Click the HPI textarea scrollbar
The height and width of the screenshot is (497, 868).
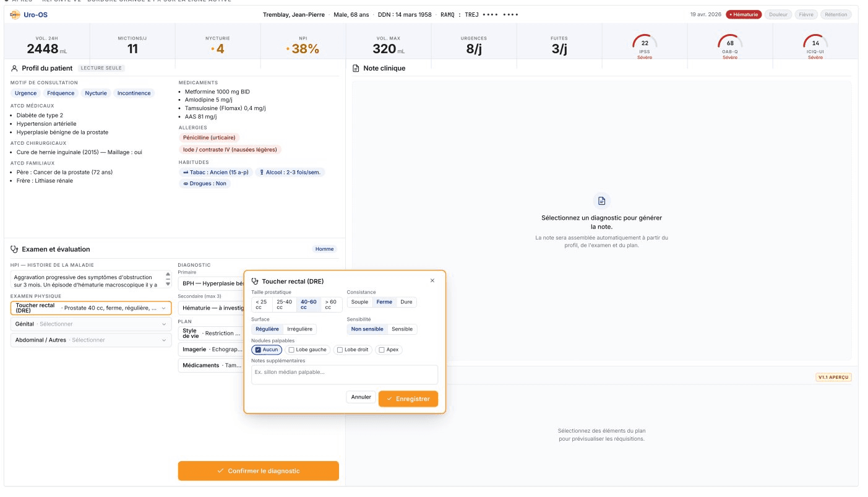168,280
